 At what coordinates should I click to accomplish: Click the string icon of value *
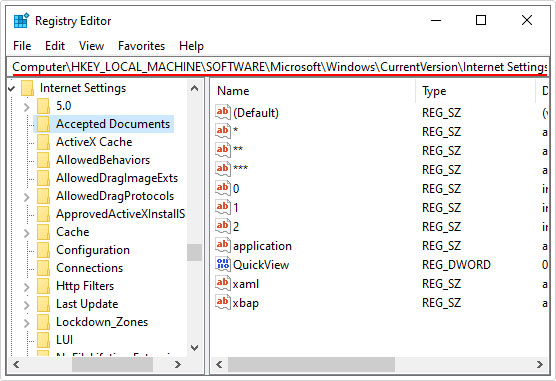coord(223,131)
